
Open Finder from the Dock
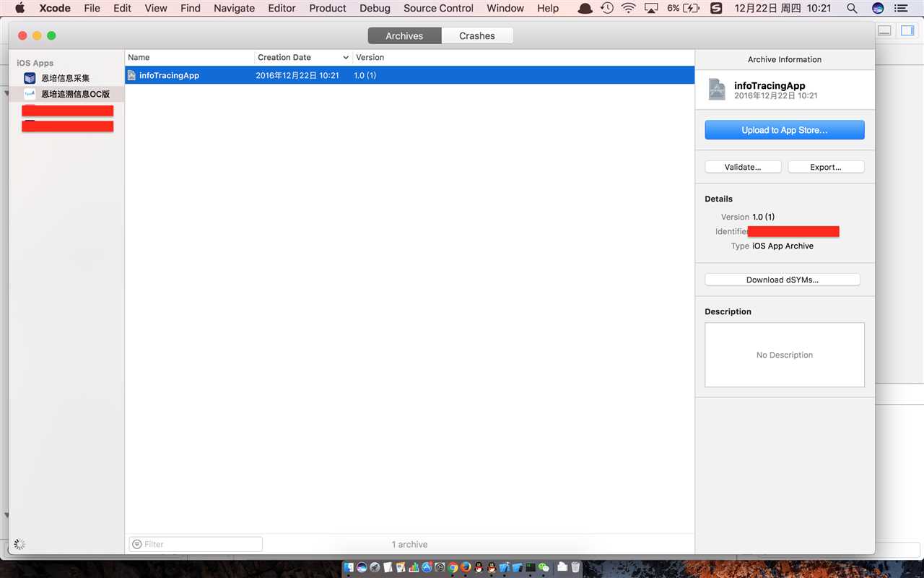click(x=349, y=567)
